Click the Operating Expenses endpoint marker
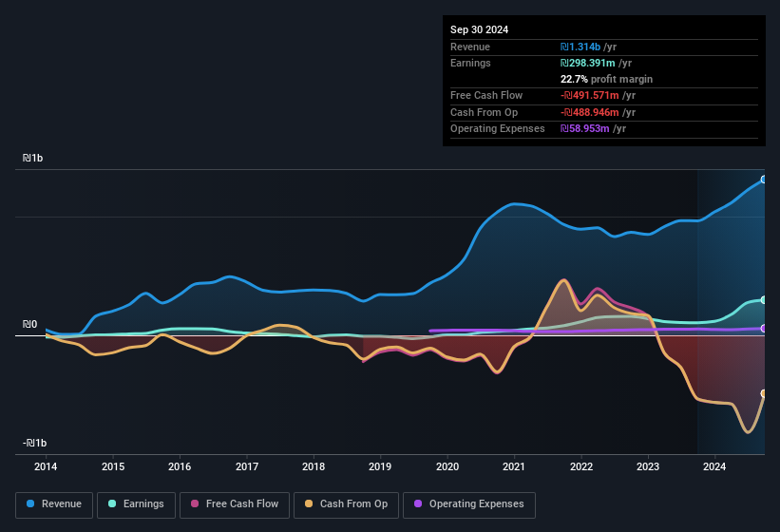The width and height of the screenshot is (780, 532). pyautogui.click(x=764, y=328)
